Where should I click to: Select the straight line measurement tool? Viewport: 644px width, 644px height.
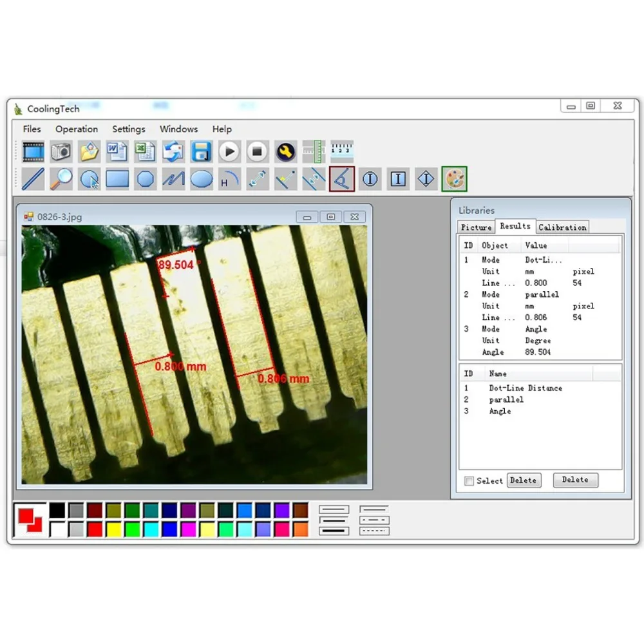33,179
